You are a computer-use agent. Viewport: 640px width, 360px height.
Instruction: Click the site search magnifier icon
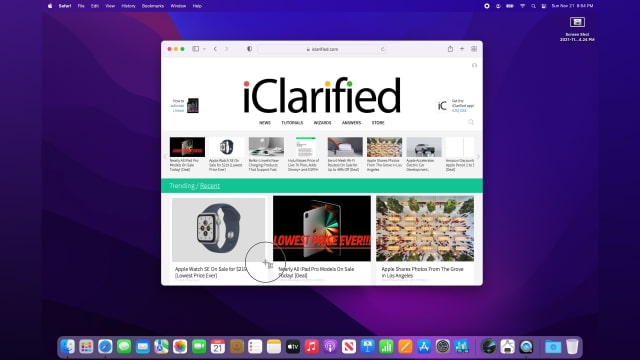click(x=471, y=122)
